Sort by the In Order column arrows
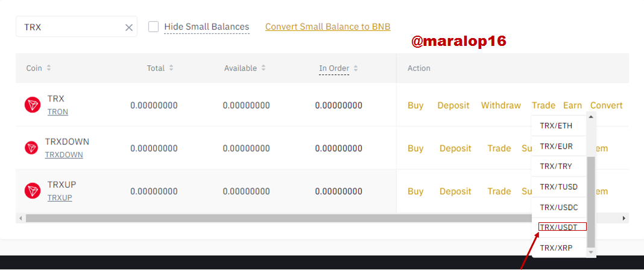This screenshot has height=270, width=644. click(x=356, y=68)
